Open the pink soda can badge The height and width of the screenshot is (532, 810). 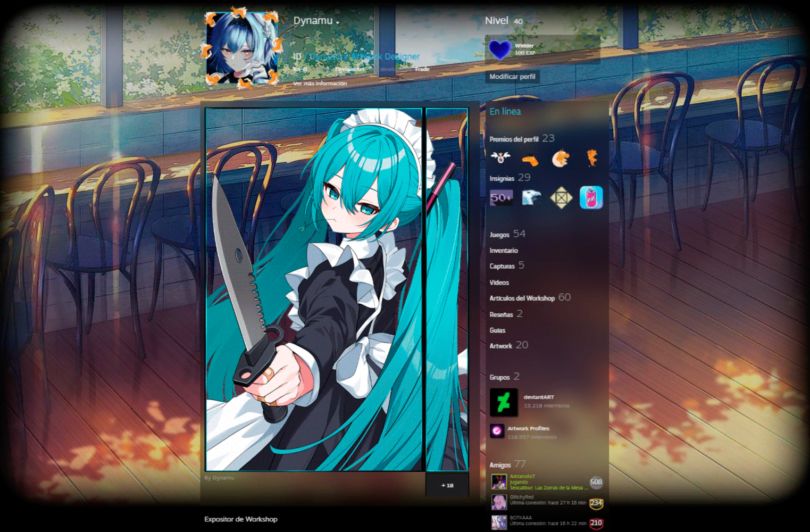coord(591,198)
